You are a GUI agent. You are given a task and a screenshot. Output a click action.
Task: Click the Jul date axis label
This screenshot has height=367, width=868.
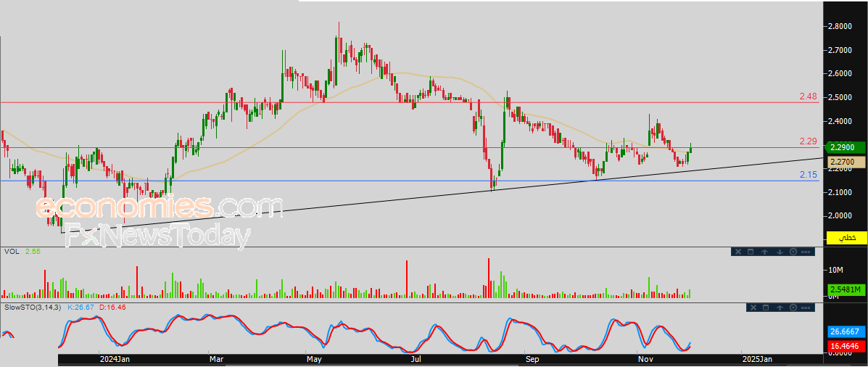click(416, 360)
